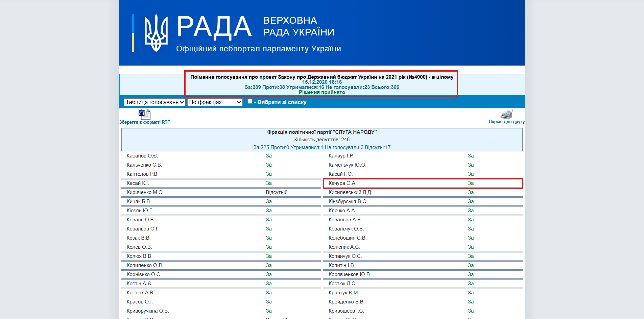
Task: Click 'Зберегти в форматі RTF' link
Action: (x=145, y=122)
